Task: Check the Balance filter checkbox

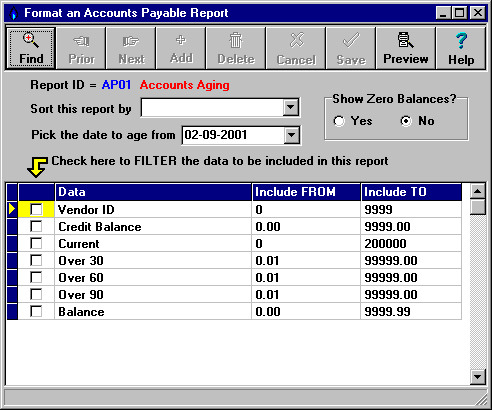Action: (36, 311)
